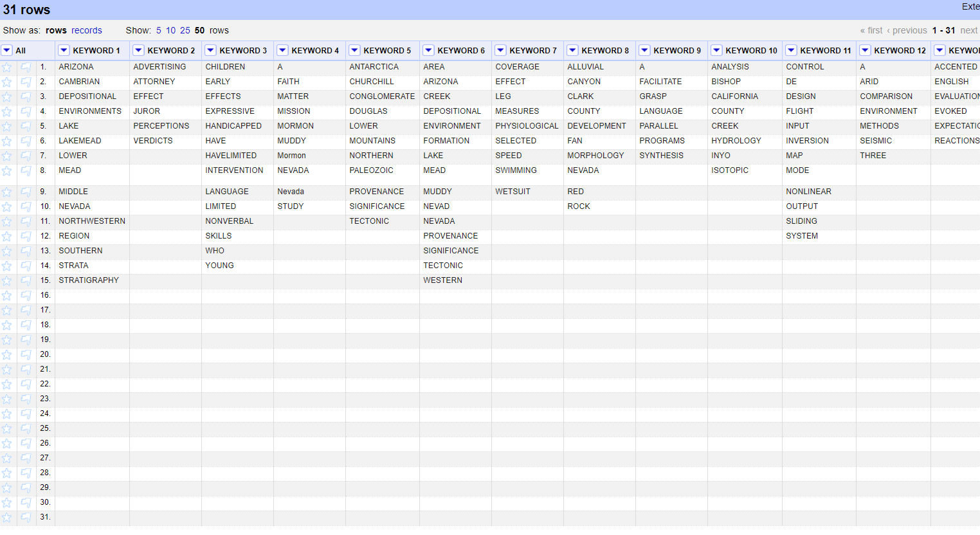Screen dimensions: 980x535
Task: Show 10 rows per page
Action: pos(171,30)
